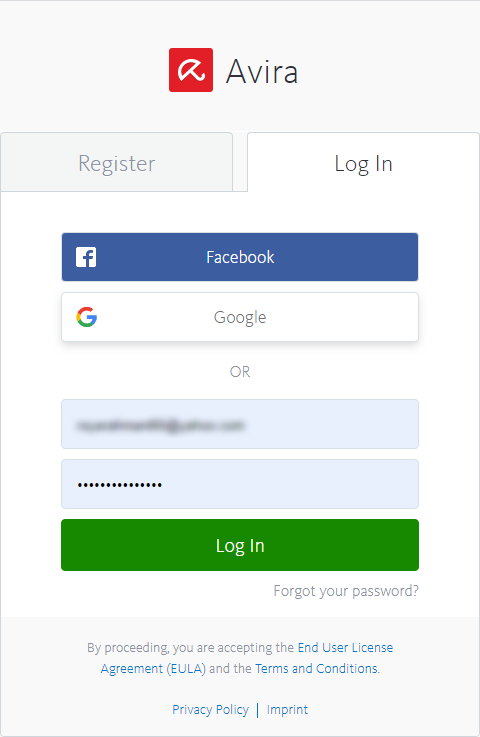Image resolution: width=480 pixels, height=737 pixels.
Task: Click into the masked password field
Action: tap(240, 484)
